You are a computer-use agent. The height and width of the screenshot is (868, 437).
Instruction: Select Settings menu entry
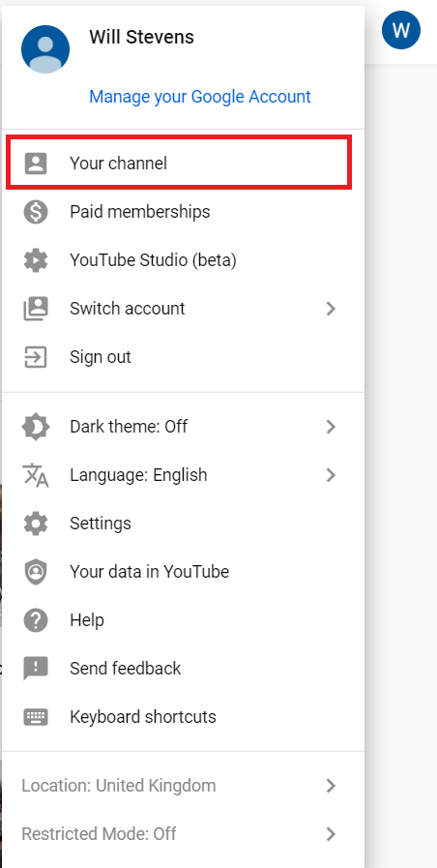click(183, 524)
